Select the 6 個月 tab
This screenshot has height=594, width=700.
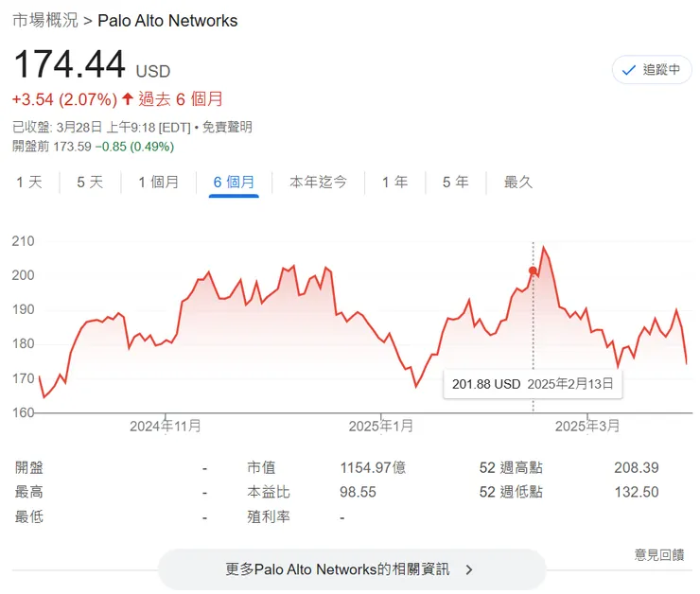coord(234,183)
